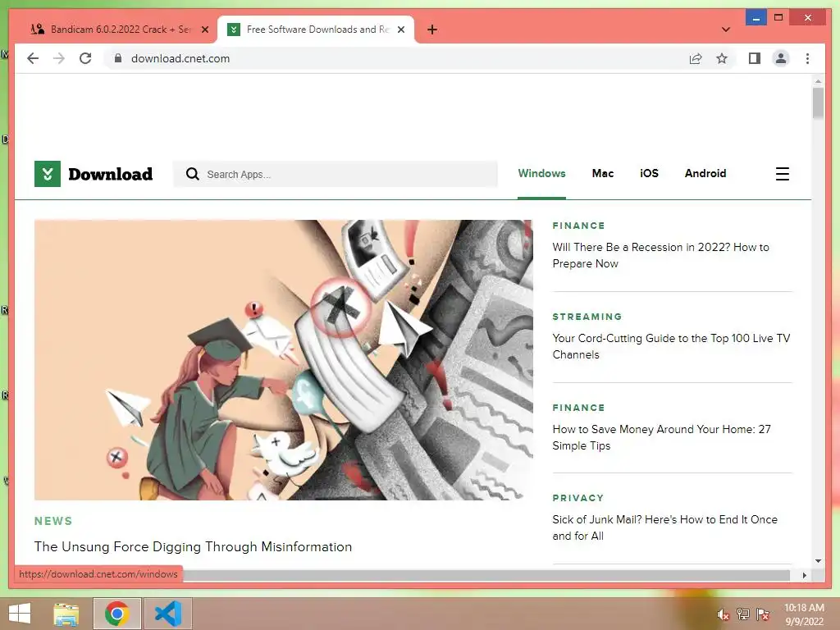Click FINANCE label above the Recession article
840x630 pixels.
578,226
